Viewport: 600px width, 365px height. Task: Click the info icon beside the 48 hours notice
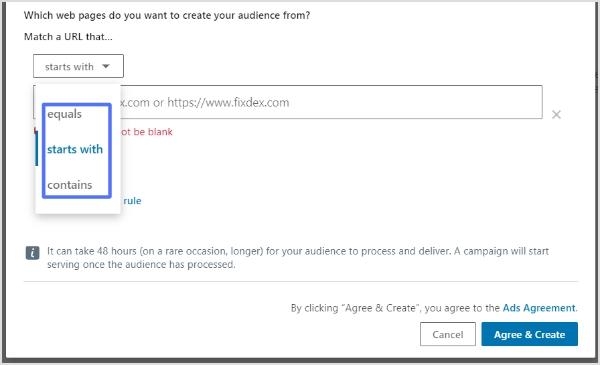coord(32,253)
